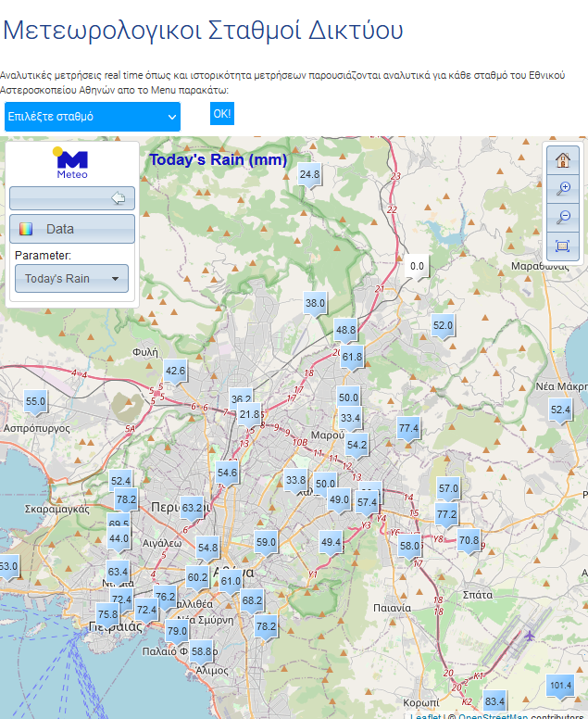Zoom out with the magnifier minus icon
The width and height of the screenshot is (588, 719).
tap(562, 217)
